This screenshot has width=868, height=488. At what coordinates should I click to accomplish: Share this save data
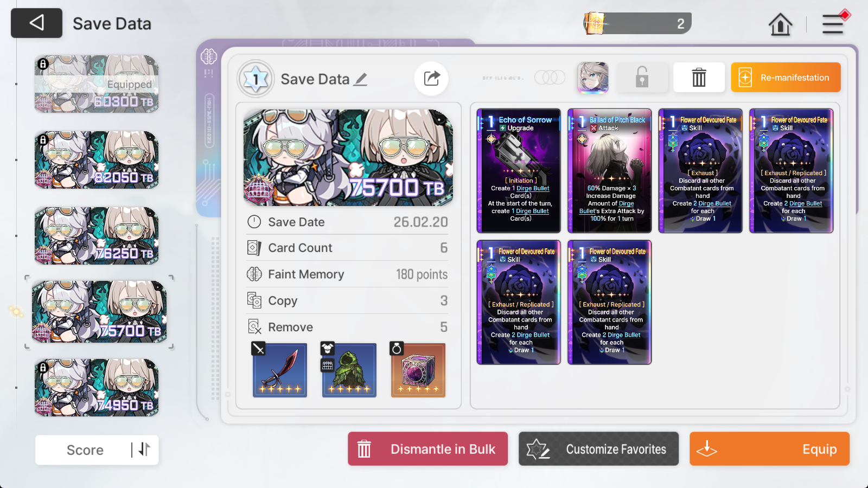[431, 79]
